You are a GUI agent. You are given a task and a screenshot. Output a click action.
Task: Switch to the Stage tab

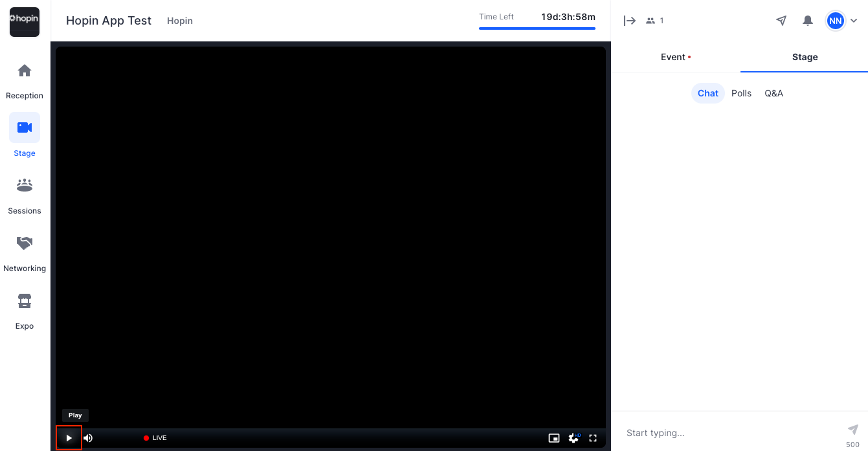click(x=805, y=57)
